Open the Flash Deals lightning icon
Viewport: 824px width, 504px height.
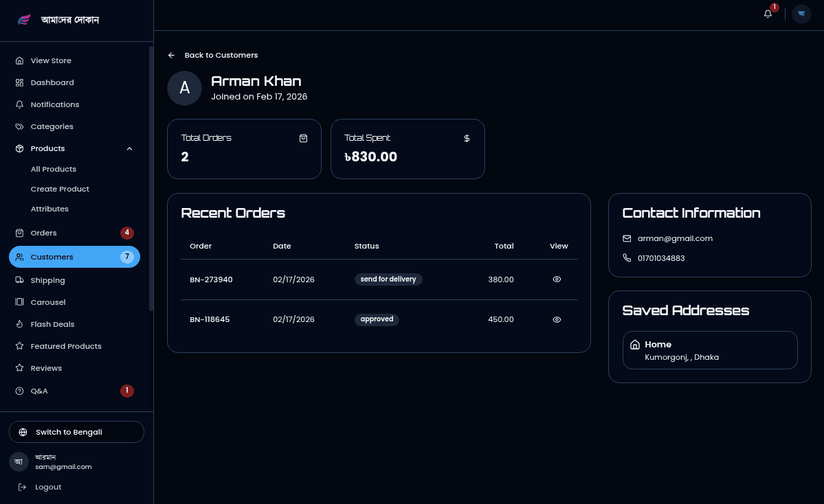[19, 324]
